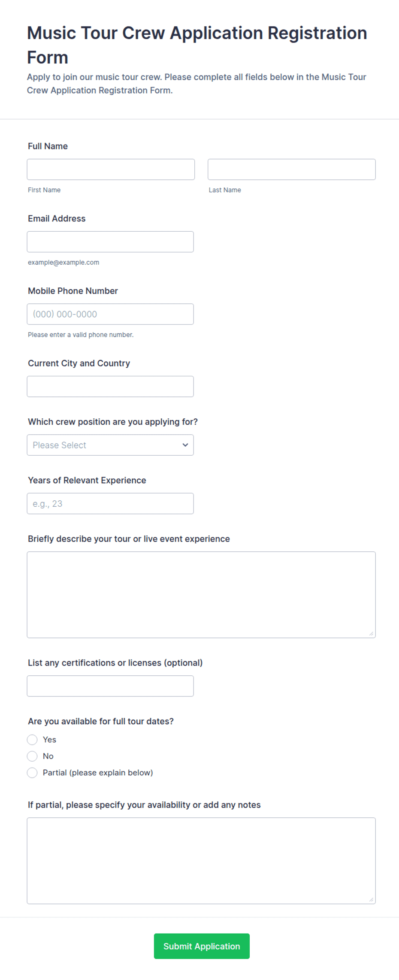Focus the certifications or licenses field
Viewport: 399px width, 980px height.
110,686
